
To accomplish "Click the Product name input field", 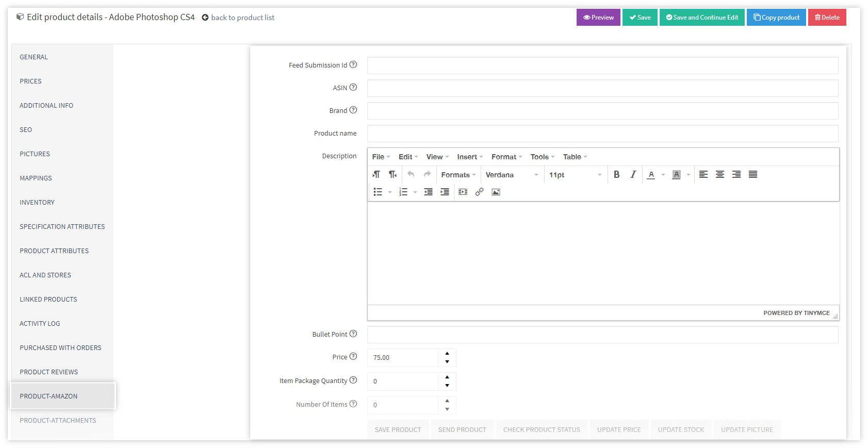I will point(602,134).
